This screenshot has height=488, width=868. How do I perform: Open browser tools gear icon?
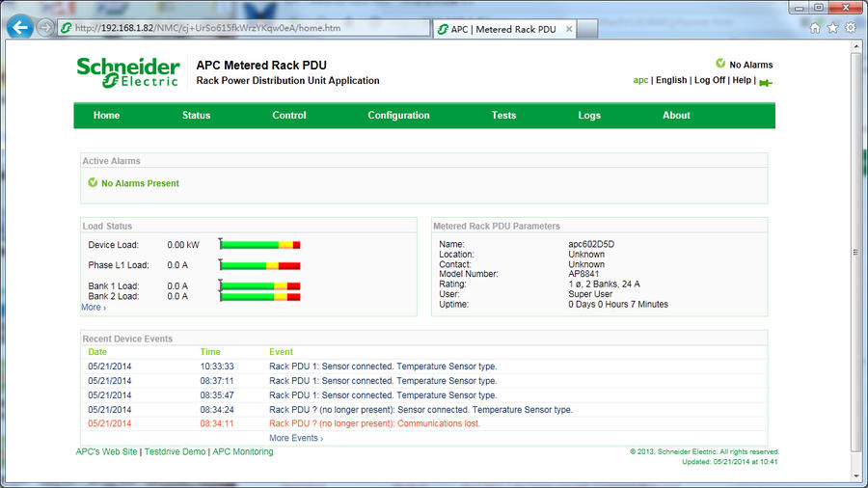[850, 28]
